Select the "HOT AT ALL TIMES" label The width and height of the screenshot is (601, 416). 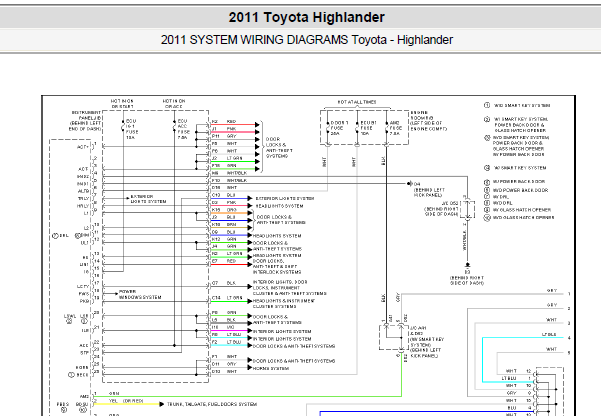click(357, 102)
